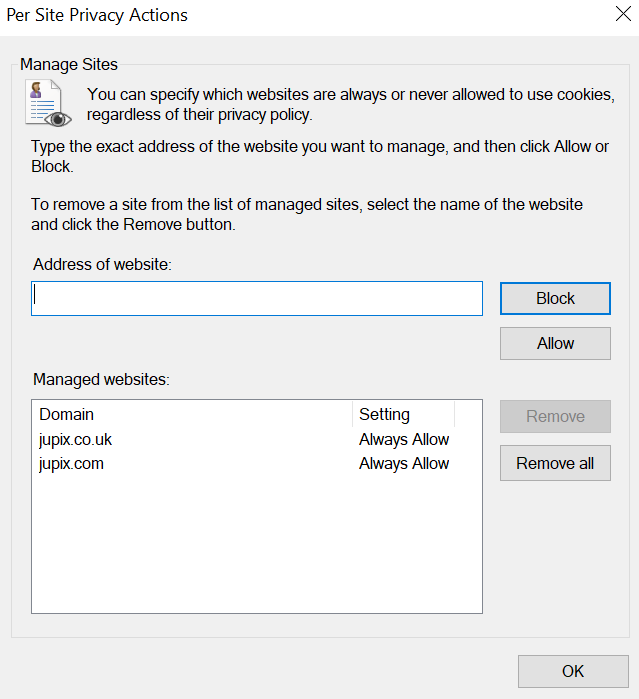Sort list by the Setting column header
This screenshot has width=639, height=699.
click(x=404, y=414)
